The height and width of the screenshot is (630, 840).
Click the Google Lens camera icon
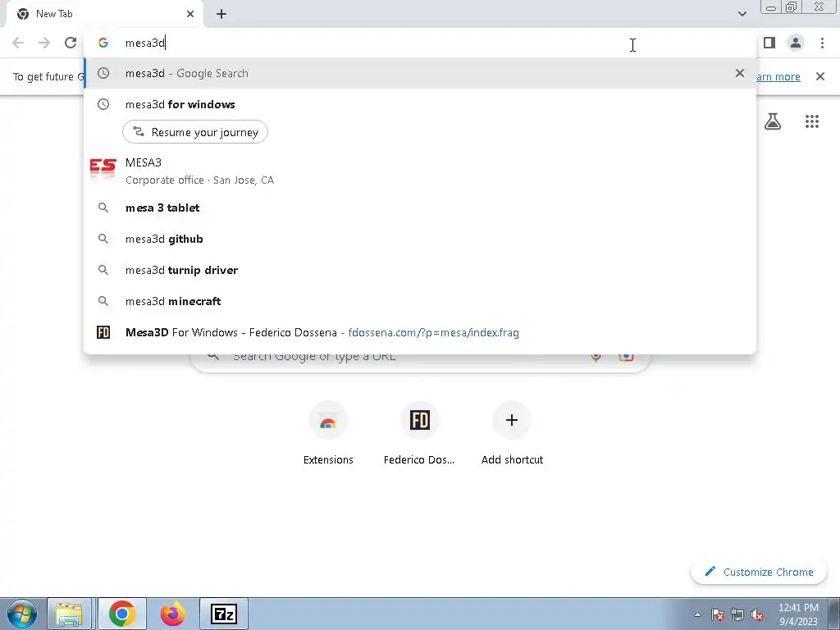tap(626, 357)
